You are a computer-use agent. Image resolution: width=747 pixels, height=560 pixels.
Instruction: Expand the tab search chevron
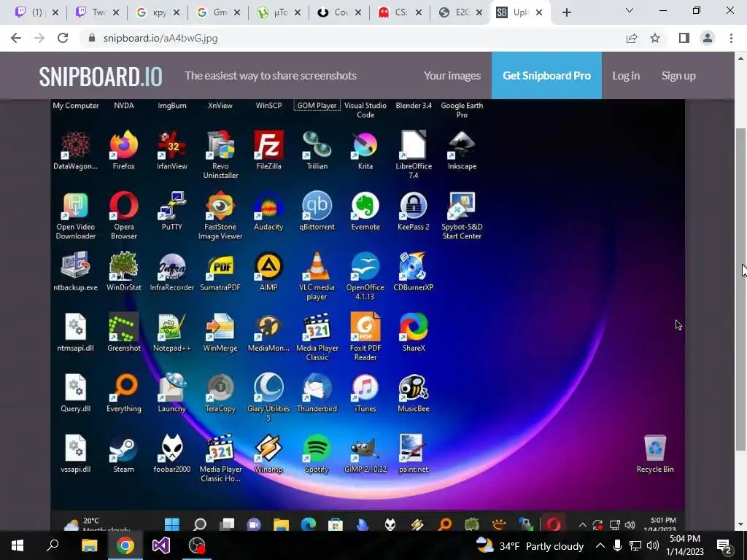pos(630,10)
